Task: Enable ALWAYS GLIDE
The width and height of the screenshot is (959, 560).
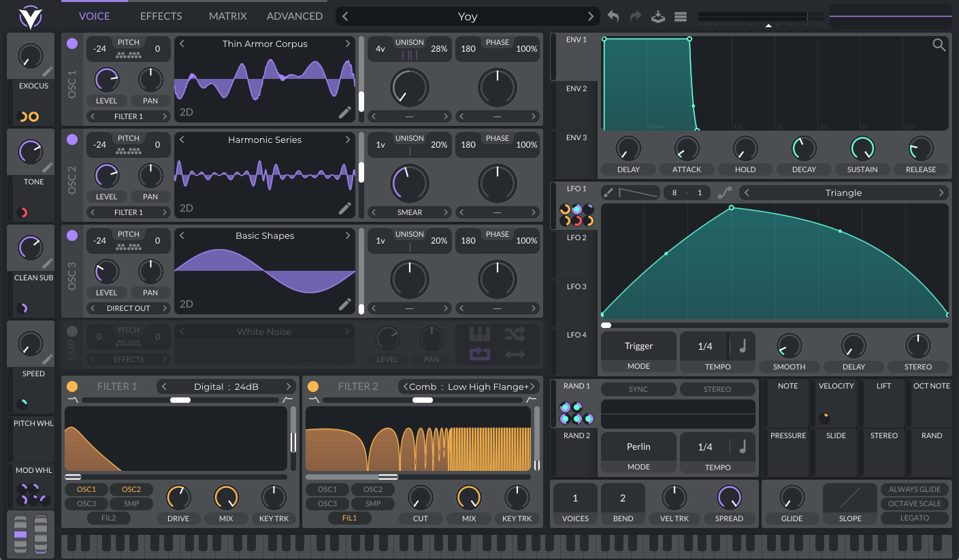Action: click(x=915, y=489)
